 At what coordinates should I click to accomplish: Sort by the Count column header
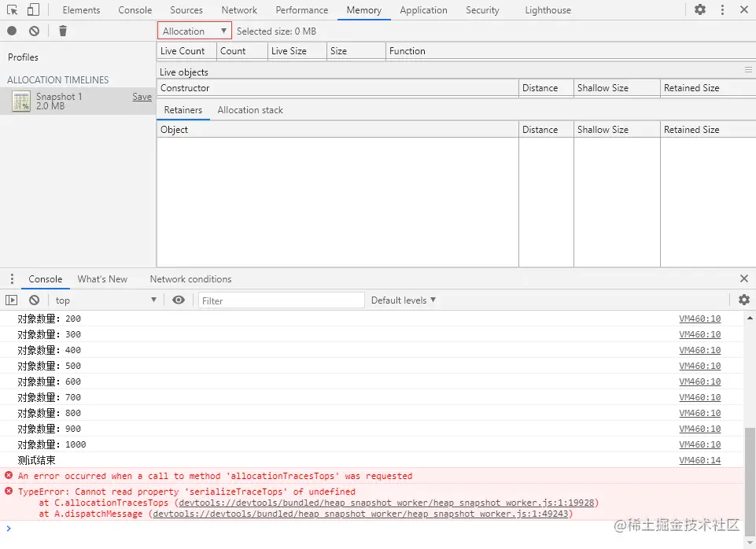[x=242, y=50]
